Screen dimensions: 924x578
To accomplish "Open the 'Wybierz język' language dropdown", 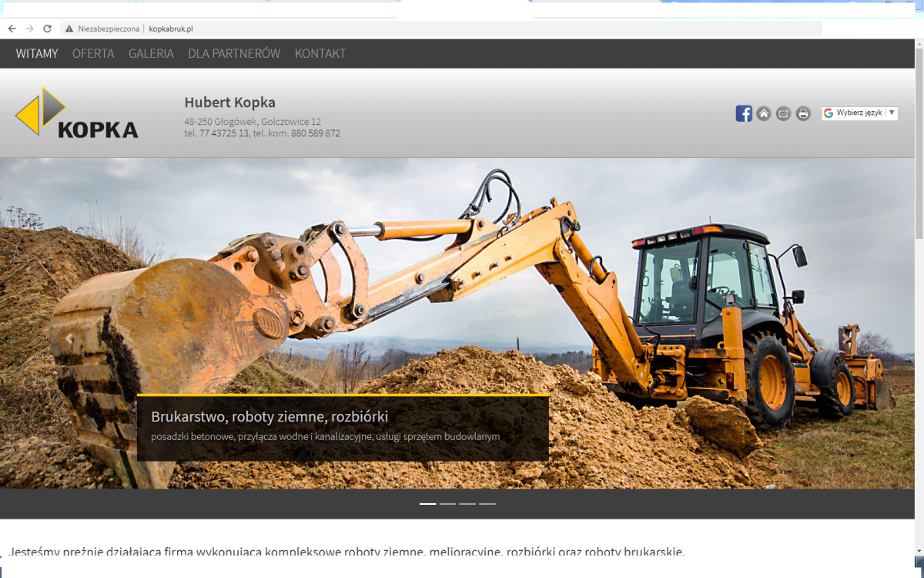I will tap(859, 113).
